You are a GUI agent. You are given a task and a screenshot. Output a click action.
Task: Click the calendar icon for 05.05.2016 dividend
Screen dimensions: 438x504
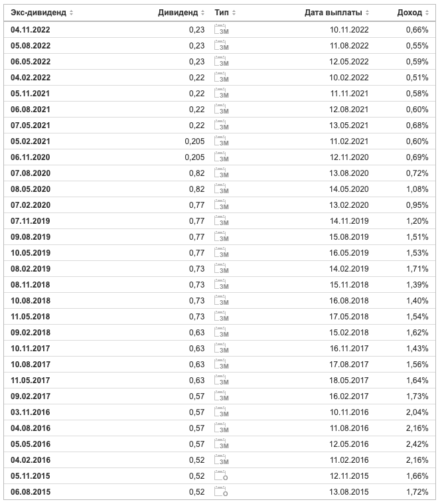click(222, 444)
